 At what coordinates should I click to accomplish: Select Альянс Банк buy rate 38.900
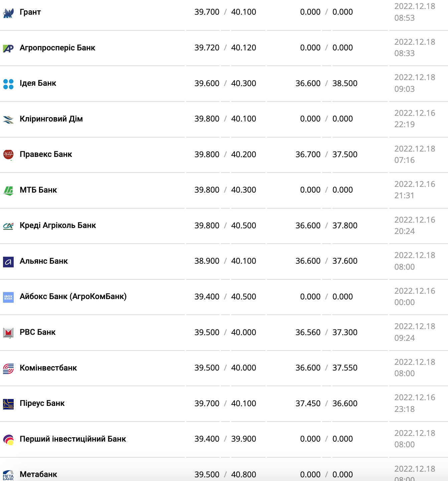[207, 261]
